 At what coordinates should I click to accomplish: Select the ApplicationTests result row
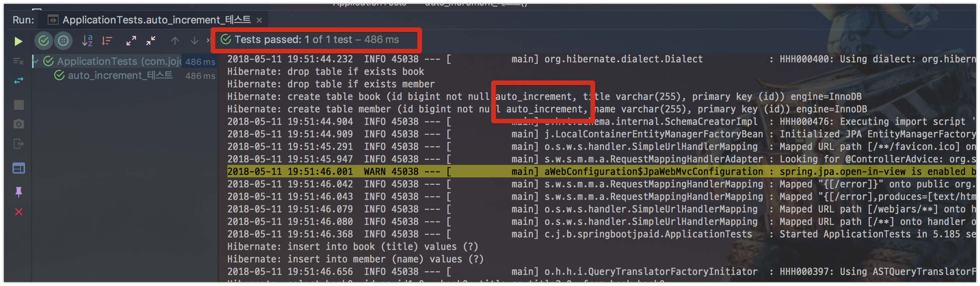point(125,61)
